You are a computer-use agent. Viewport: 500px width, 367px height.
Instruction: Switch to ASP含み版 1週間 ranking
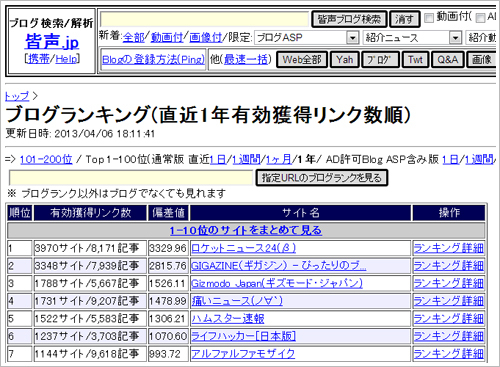[479, 159]
